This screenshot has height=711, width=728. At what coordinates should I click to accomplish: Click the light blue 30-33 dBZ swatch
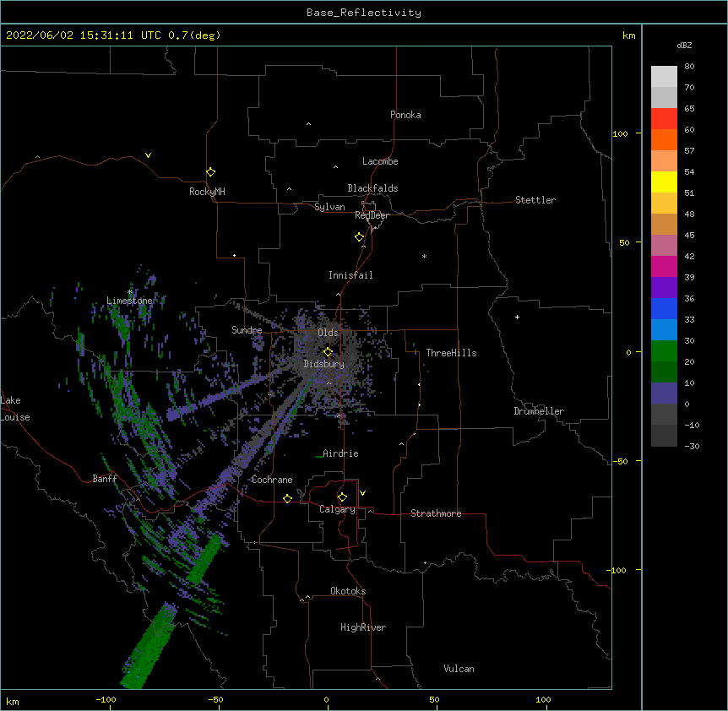tap(664, 330)
